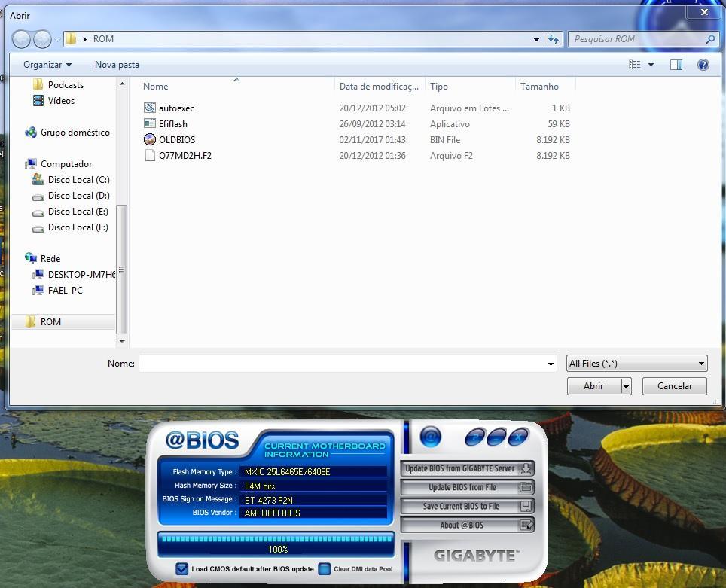This screenshot has width=726, height=588.
Task: Change the view mode icon
Action: point(635,65)
